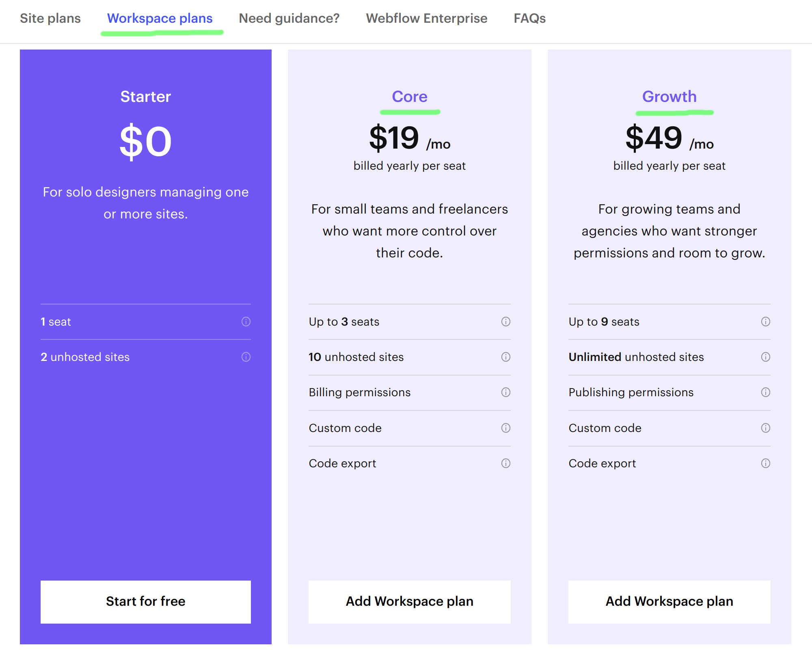
Task: Open Core plan Code export info icon
Action: click(x=506, y=463)
